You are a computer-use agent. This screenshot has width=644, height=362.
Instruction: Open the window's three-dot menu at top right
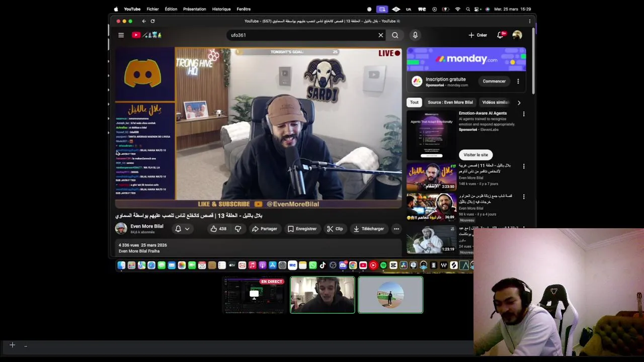click(529, 21)
